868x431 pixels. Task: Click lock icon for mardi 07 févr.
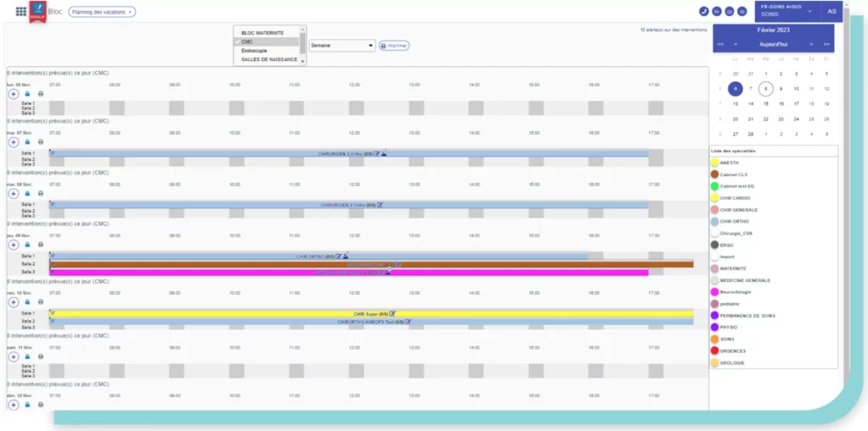27,143
